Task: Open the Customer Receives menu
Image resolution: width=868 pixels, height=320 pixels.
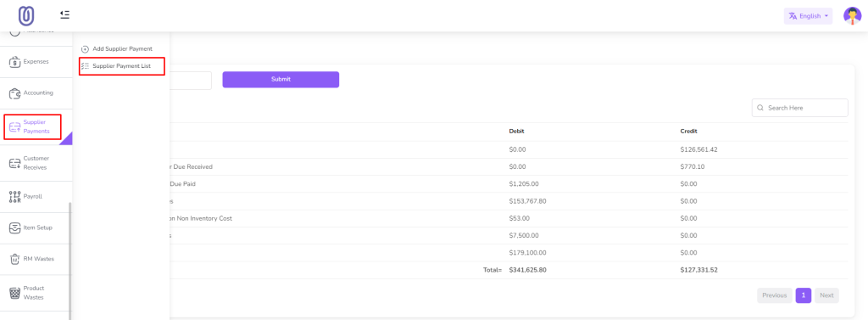Action: (36, 163)
